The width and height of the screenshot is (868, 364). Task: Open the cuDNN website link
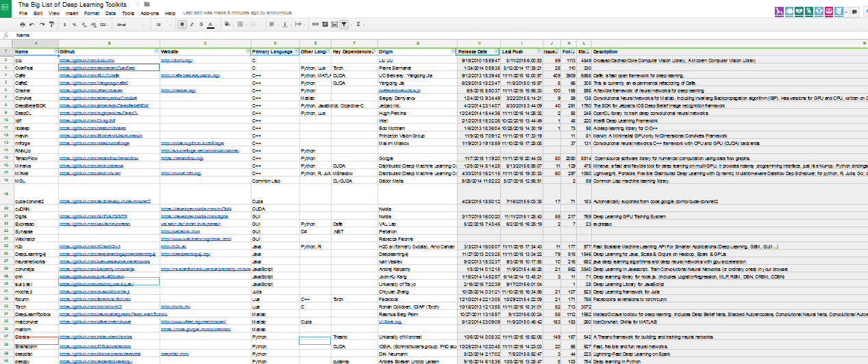pos(196,209)
